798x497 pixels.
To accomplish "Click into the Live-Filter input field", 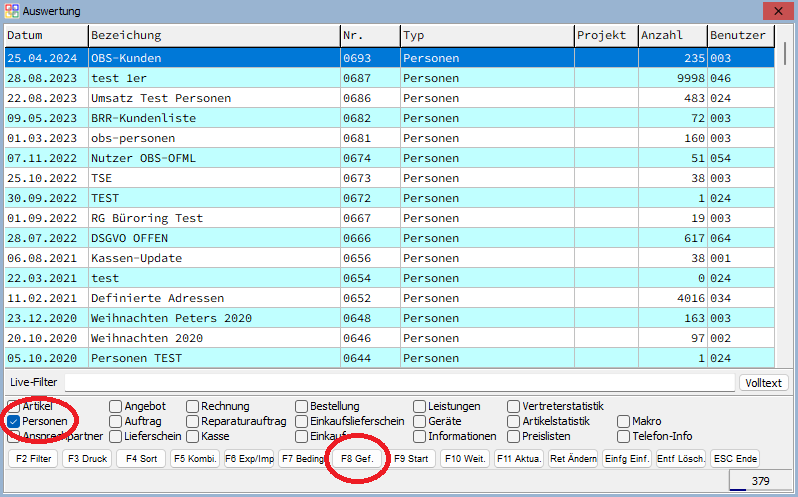I will [400, 383].
